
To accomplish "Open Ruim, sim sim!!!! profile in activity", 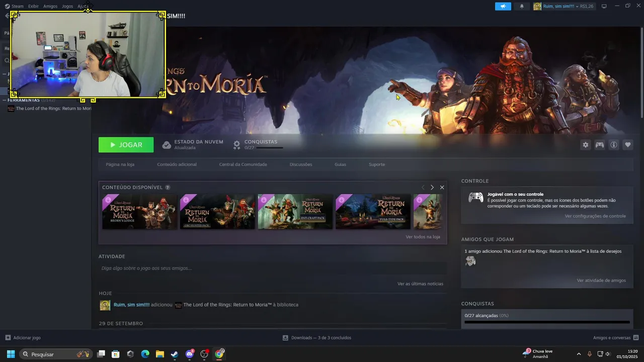I will tap(131, 305).
